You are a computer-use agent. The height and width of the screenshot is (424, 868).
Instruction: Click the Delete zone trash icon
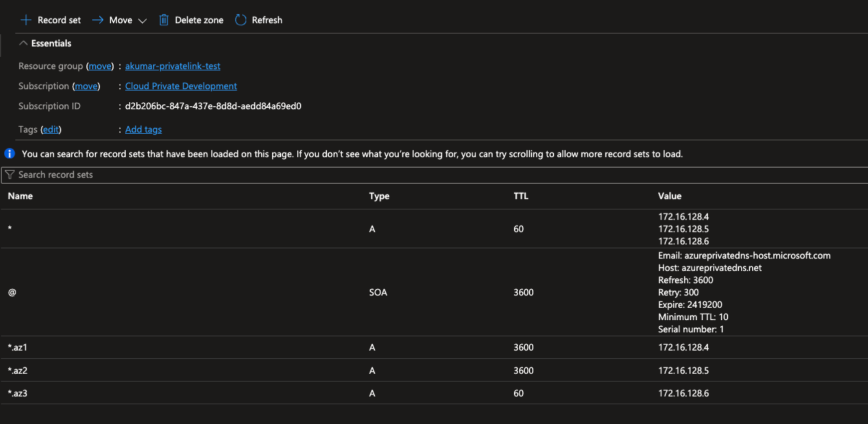(x=164, y=20)
